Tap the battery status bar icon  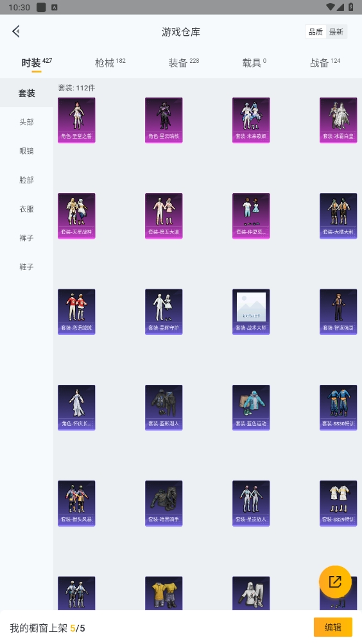351,7
